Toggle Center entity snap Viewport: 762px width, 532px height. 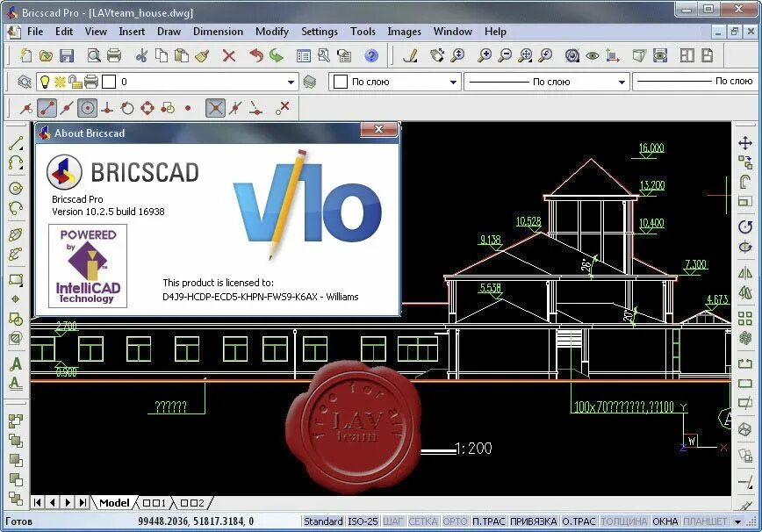87,108
